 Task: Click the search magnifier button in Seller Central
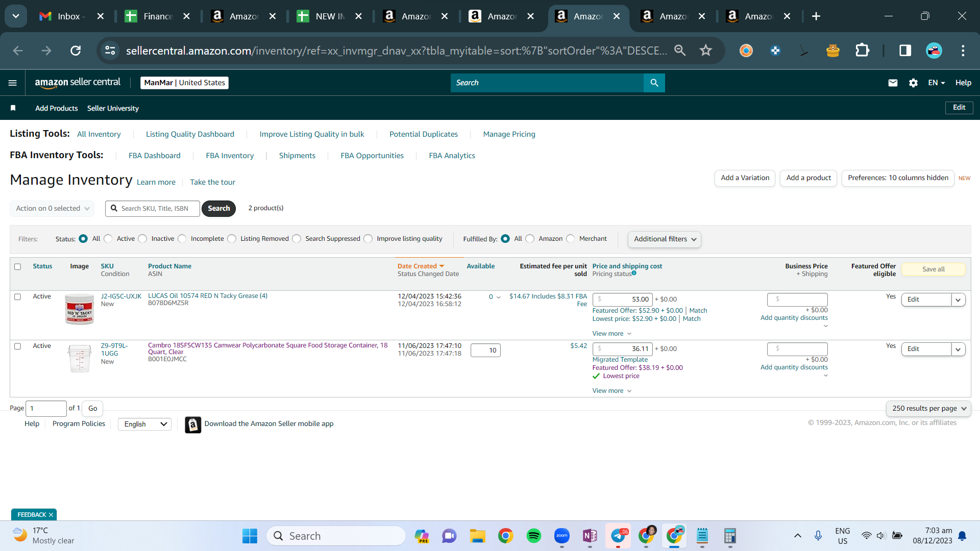pyautogui.click(x=654, y=83)
